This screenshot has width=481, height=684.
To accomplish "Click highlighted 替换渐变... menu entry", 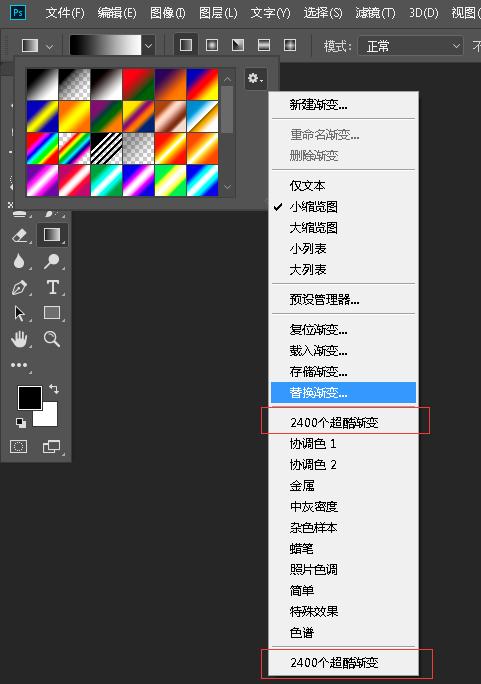I will (x=343, y=392).
